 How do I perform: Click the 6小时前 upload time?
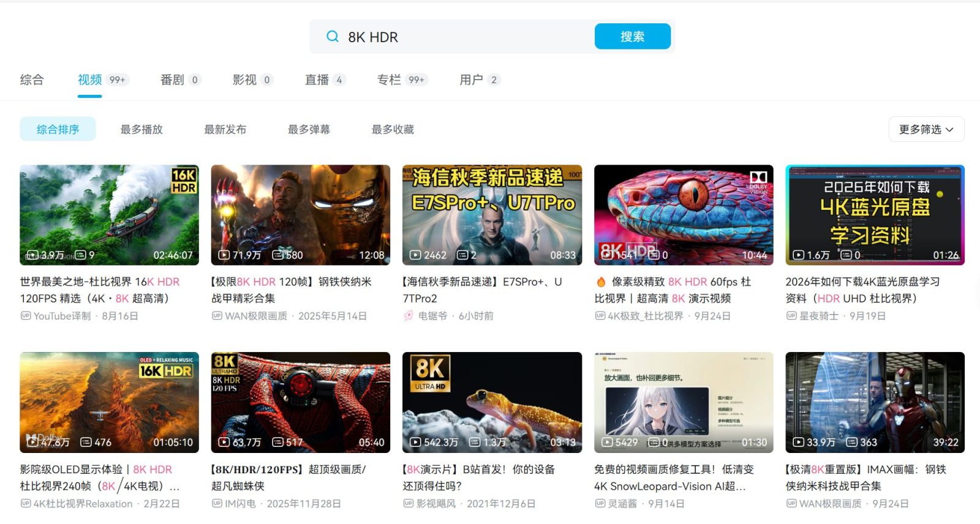pos(476,316)
